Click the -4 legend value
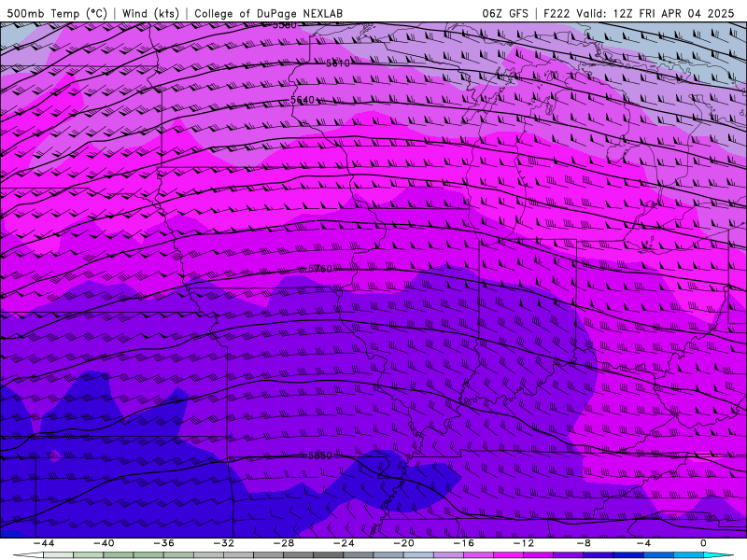The height and width of the screenshot is (560, 747). coord(641,543)
